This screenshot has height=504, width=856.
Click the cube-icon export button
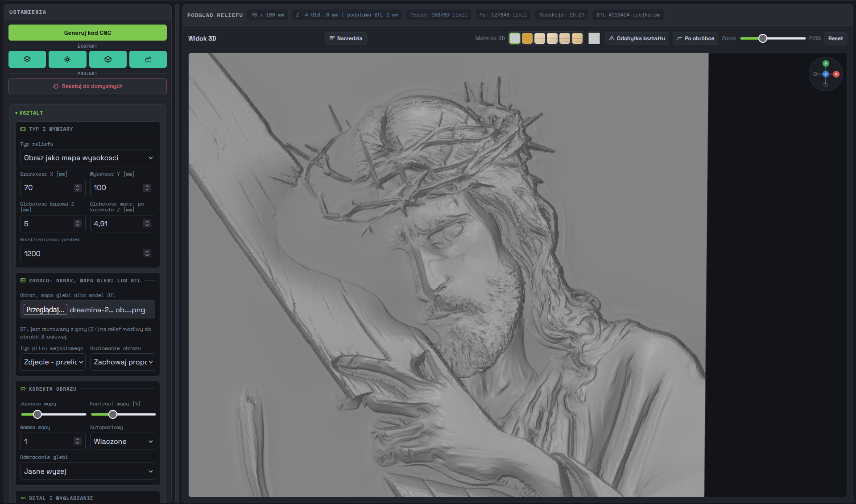pyautogui.click(x=108, y=59)
